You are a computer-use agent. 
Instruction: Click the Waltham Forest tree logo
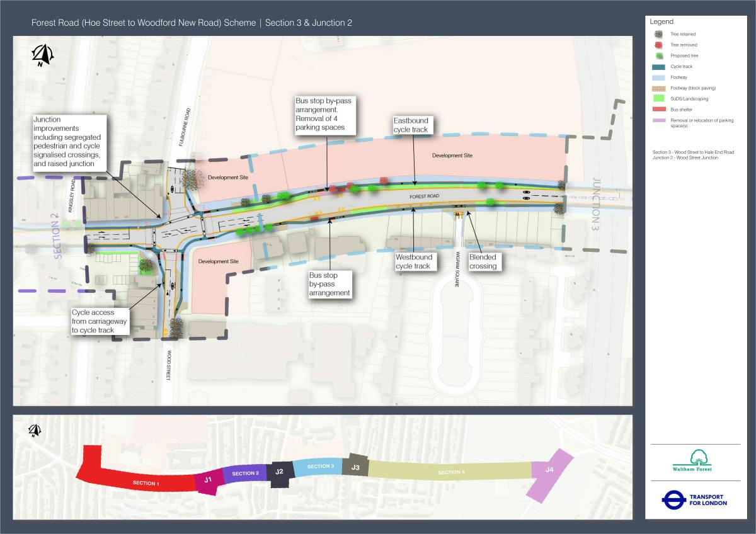[694, 461]
